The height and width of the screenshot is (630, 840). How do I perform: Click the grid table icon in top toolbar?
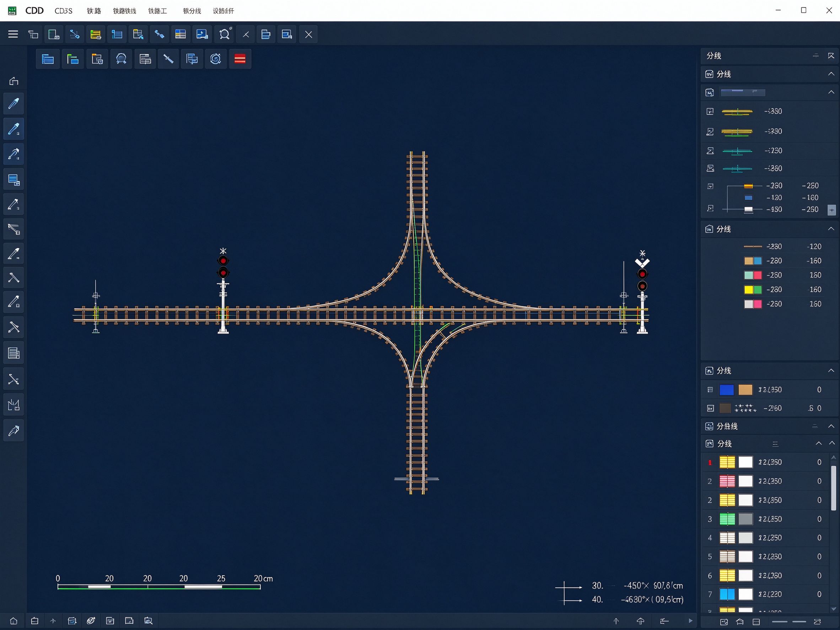pyautogui.click(x=181, y=34)
